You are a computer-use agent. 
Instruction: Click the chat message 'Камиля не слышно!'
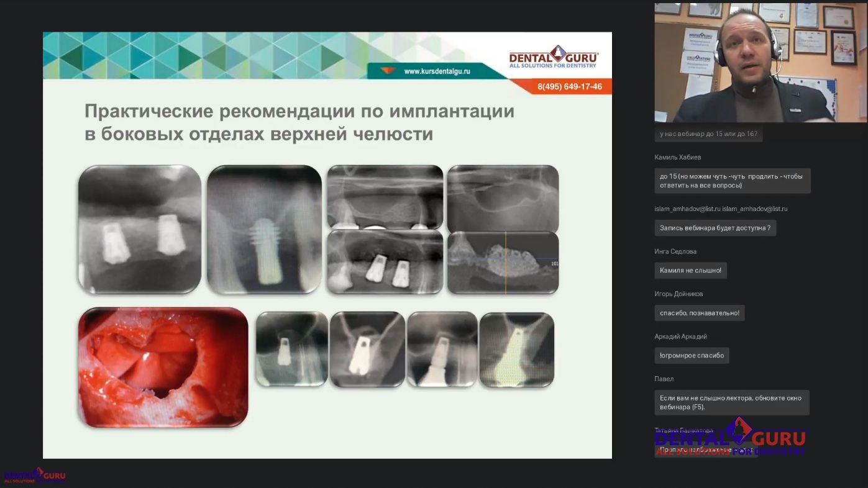pos(690,270)
